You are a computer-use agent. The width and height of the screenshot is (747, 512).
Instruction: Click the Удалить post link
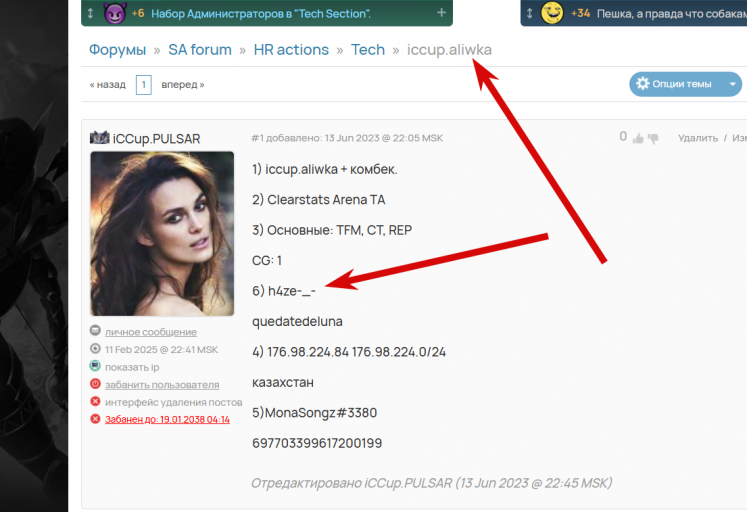coord(698,138)
